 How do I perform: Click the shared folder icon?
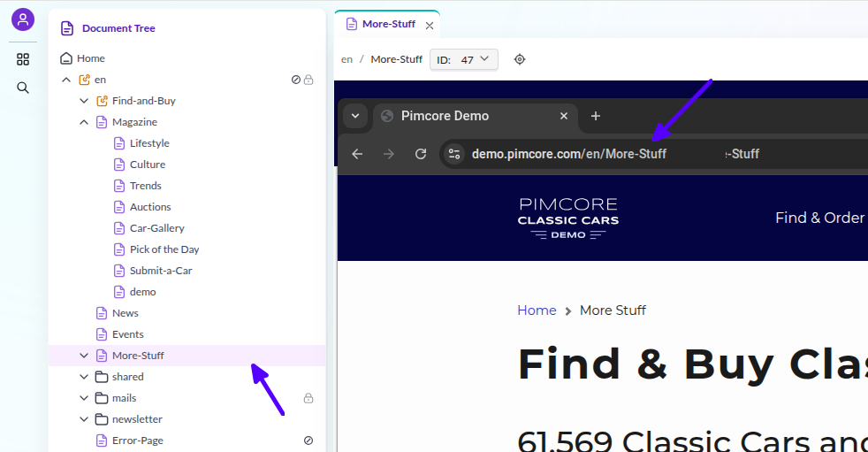tap(102, 377)
